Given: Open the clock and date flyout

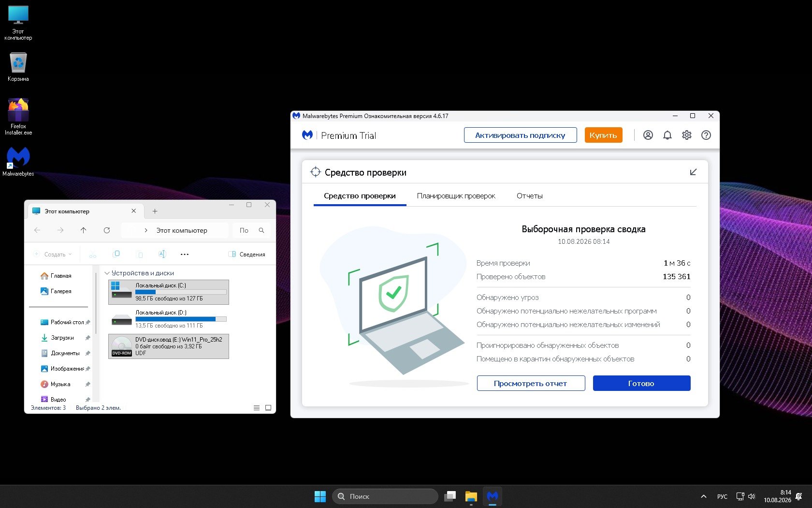Looking at the screenshot, I should click(777, 496).
